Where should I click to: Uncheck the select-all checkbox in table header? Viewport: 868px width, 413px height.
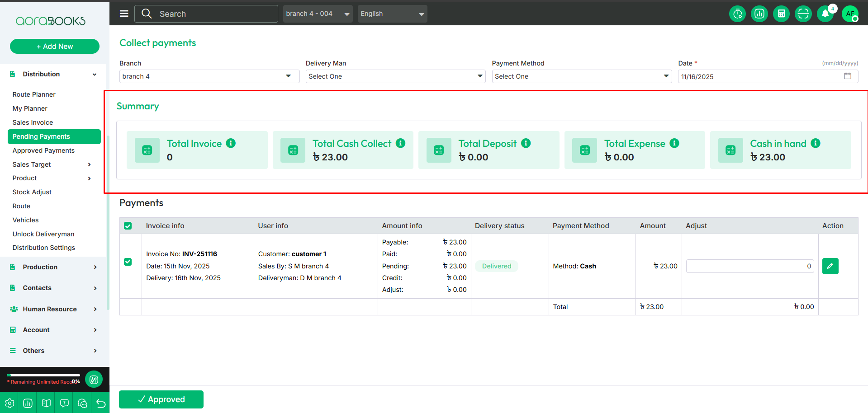click(x=128, y=226)
